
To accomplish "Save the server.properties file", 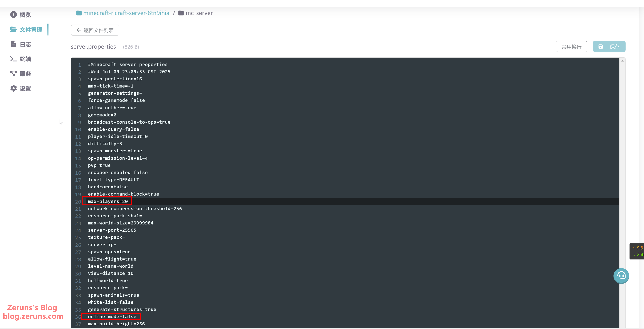I will (x=609, y=47).
